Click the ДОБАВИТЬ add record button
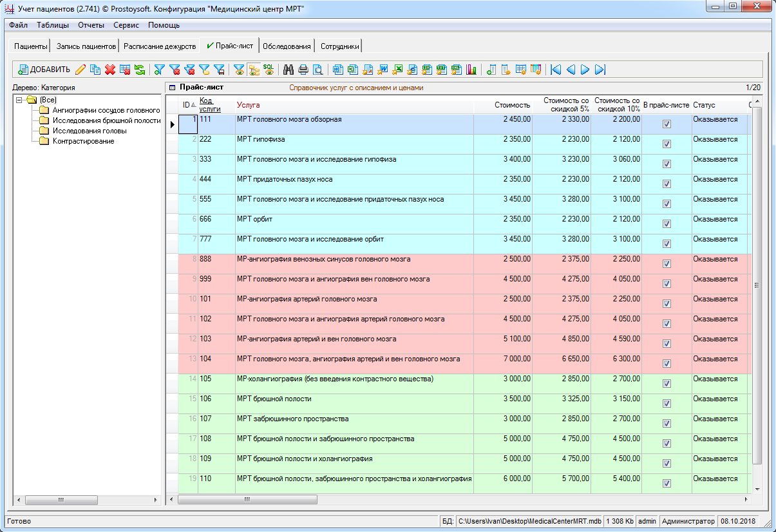This screenshot has height=532, width=776. coord(44,70)
